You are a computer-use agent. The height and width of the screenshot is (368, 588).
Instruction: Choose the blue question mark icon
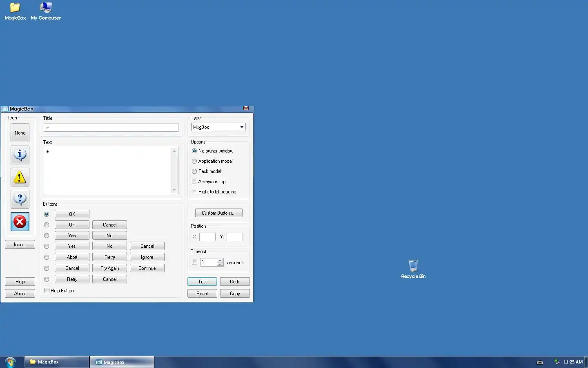click(x=20, y=199)
